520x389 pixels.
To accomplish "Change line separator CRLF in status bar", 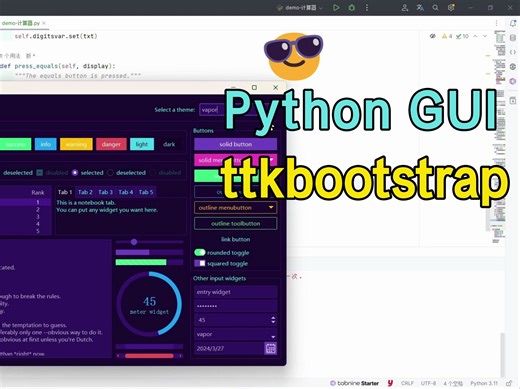I will tap(407, 383).
